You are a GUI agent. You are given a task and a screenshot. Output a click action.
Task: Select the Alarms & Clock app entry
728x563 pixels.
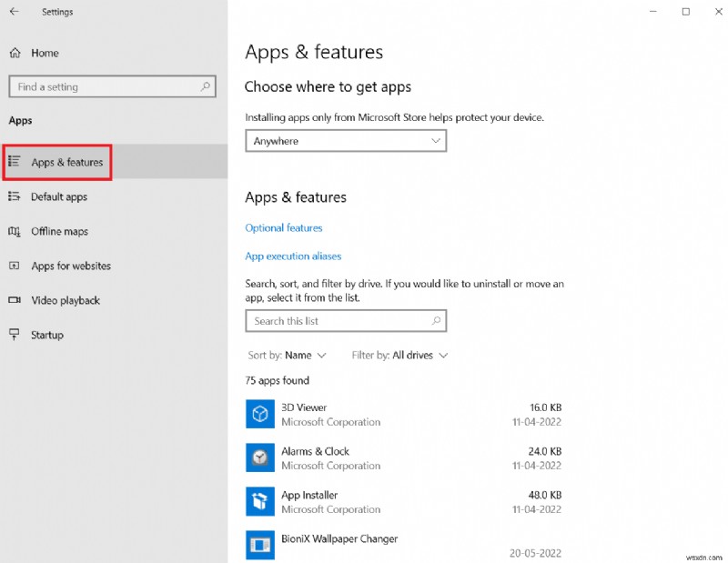[403, 457]
